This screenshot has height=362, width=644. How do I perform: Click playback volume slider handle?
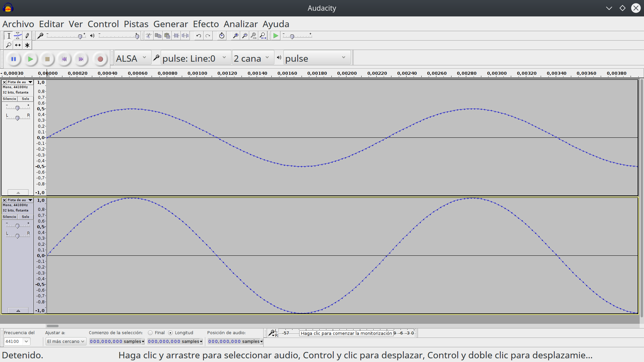pos(137,37)
